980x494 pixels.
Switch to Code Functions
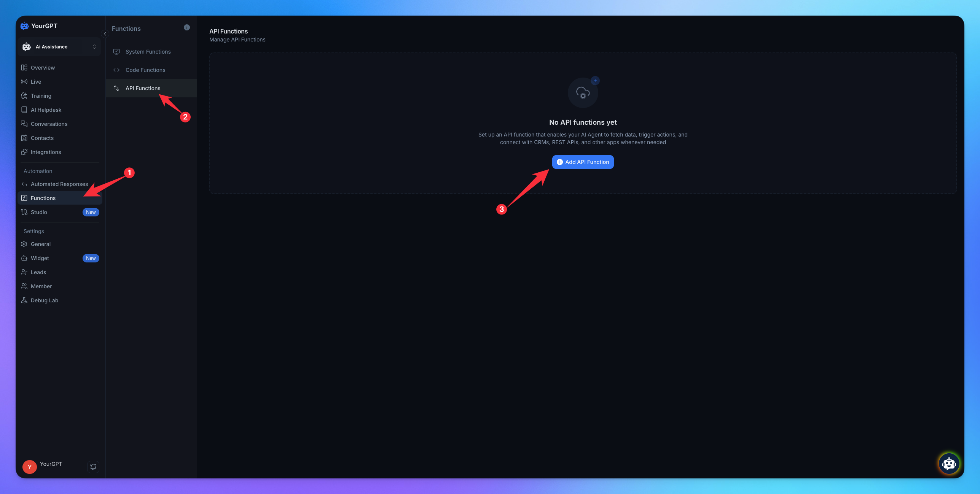click(x=145, y=70)
